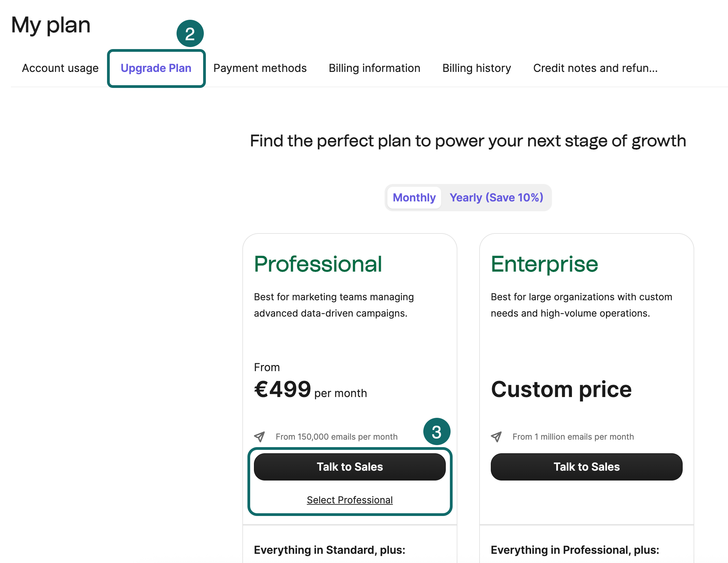The width and height of the screenshot is (728, 563).
Task: Open the Account usage tab
Action: 60,68
